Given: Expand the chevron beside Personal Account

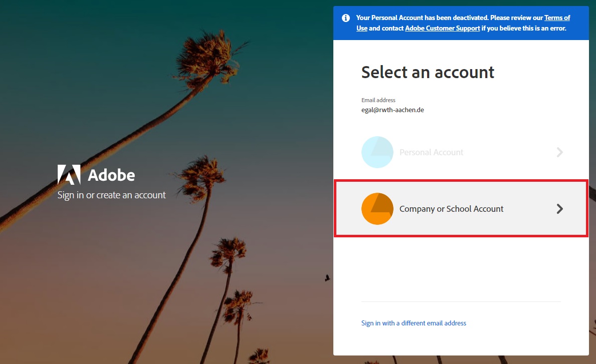Looking at the screenshot, I should click(x=560, y=152).
